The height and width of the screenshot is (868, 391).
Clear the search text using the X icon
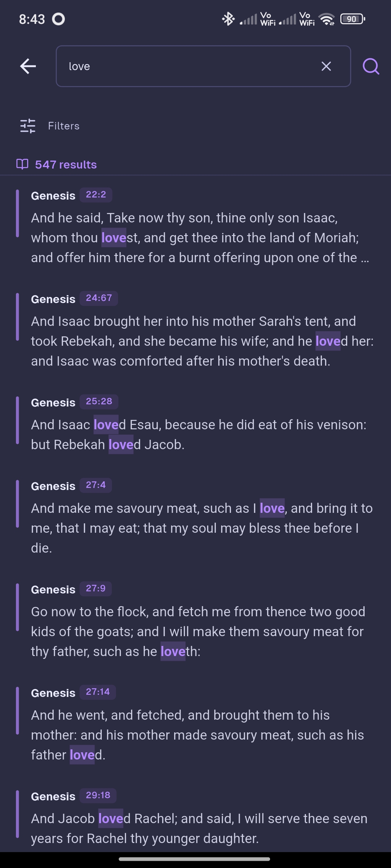click(x=325, y=66)
